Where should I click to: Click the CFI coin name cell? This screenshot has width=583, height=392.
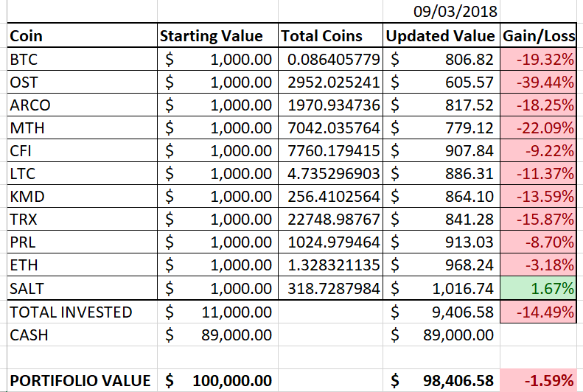click(81, 150)
